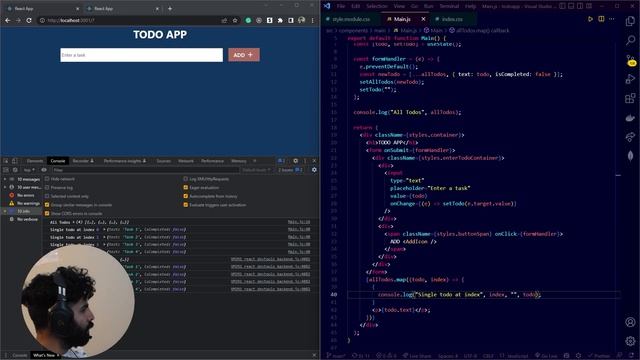
Task: Open the VS Code Search icon
Action: point(630,40)
